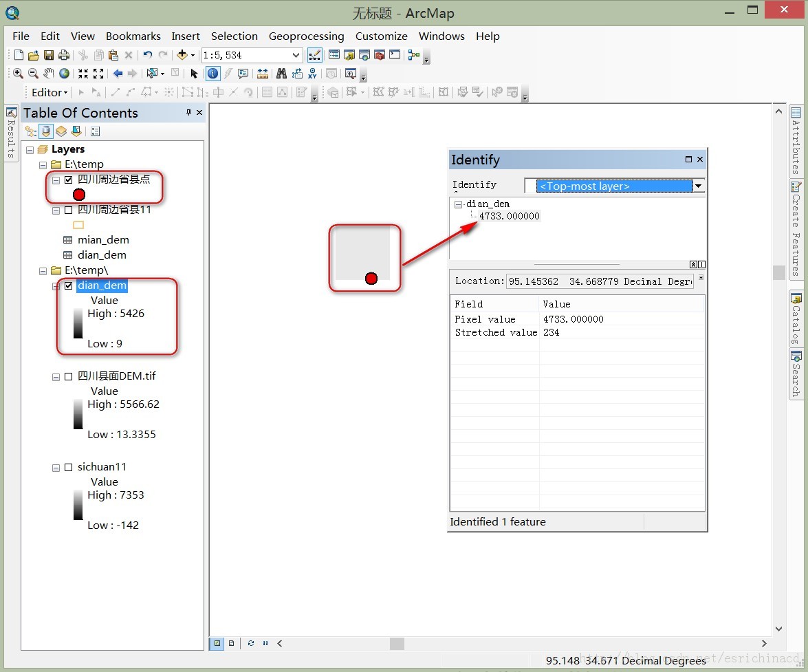Open the Bookmarks menu

coord(133,36)
